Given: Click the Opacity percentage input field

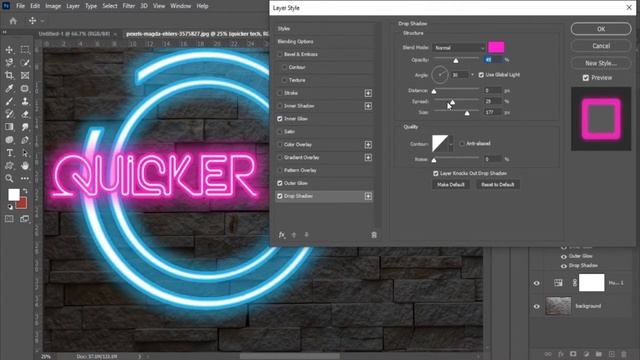Looking at the screenshot, I should (492, 60).
